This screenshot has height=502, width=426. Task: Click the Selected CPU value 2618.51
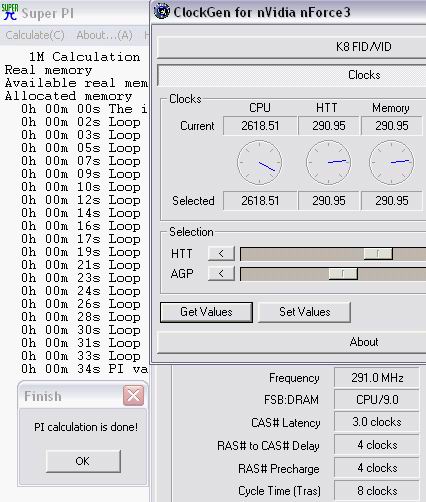point(260,201)
